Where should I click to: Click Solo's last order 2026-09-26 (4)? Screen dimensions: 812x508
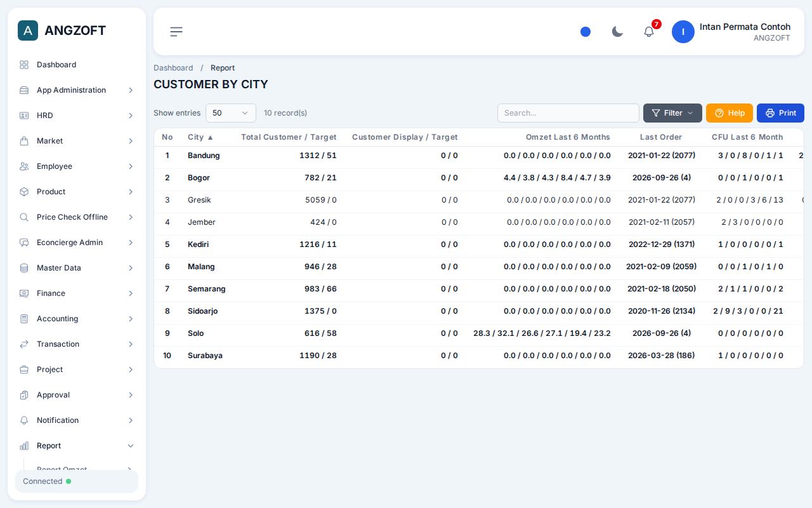point(662,333)
